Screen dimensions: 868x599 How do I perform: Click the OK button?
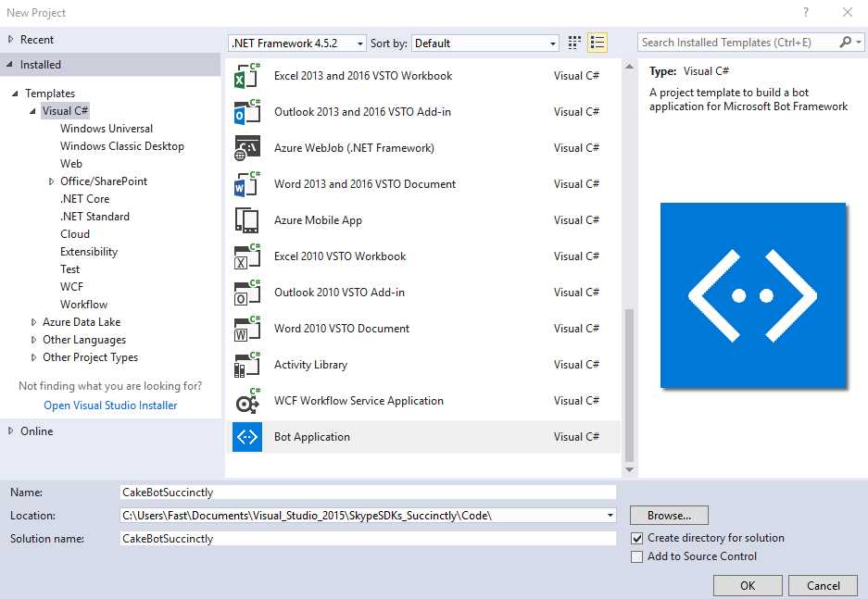(x=748, y=586)
